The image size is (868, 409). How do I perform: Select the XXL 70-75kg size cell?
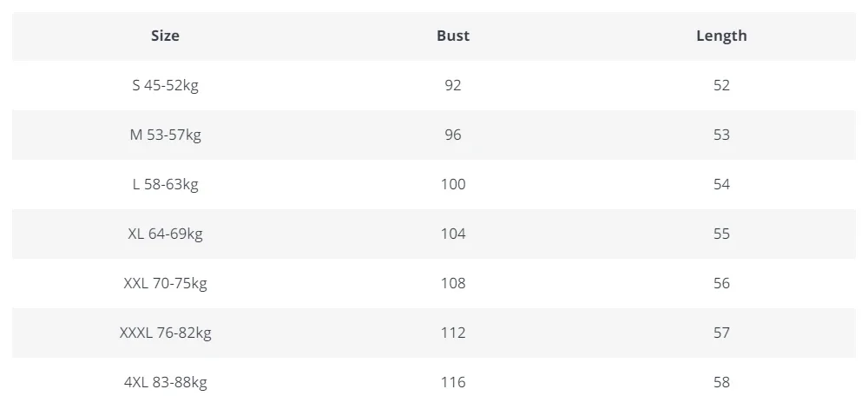tap(165, 283)
